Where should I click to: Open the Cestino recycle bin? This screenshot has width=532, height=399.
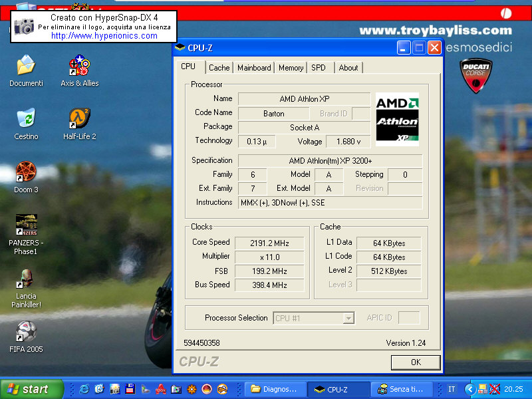coord(26,120)
